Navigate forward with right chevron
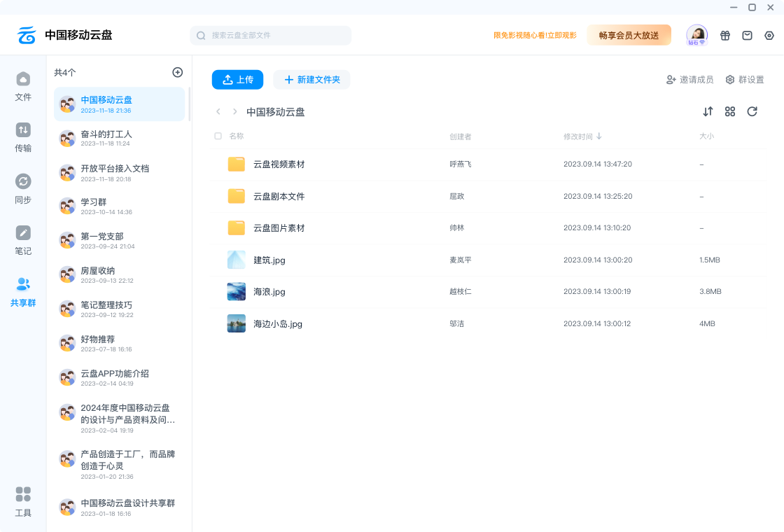Image resolution: width=784 pixels, height=532 pixels. [235, 112]
